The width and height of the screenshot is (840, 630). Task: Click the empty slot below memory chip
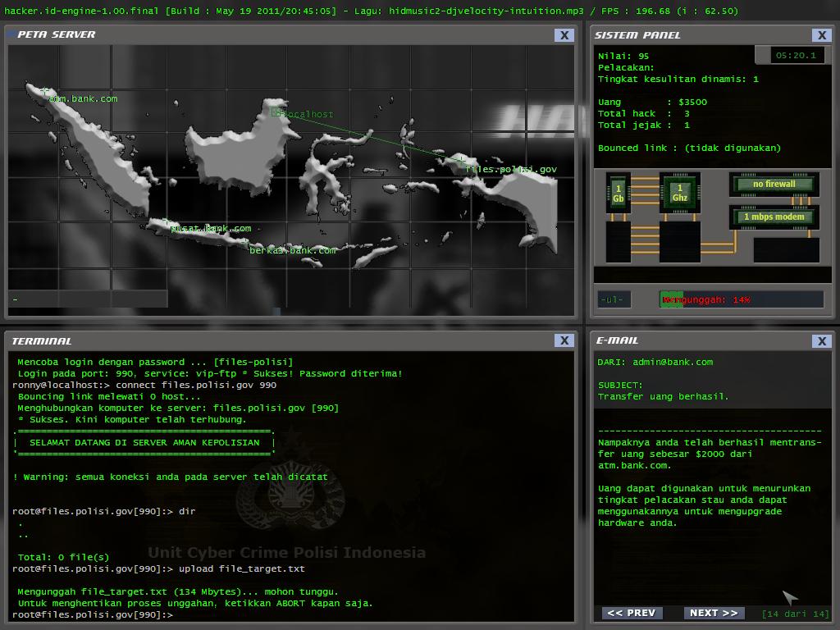click(618, 243)
